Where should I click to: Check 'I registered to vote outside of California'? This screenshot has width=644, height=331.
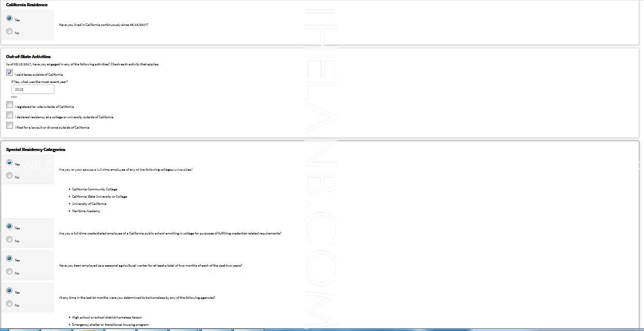tap(9, 105)
